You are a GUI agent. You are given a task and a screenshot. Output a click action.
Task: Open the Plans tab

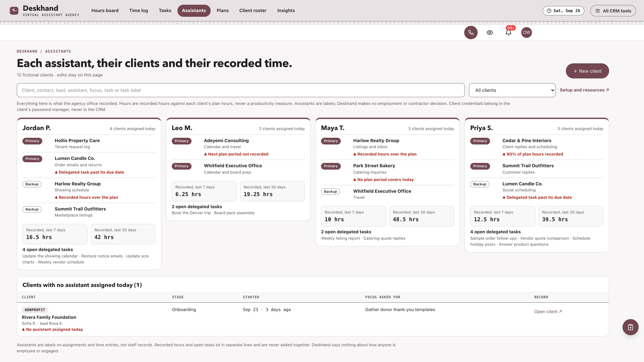(x=223, y=11)
